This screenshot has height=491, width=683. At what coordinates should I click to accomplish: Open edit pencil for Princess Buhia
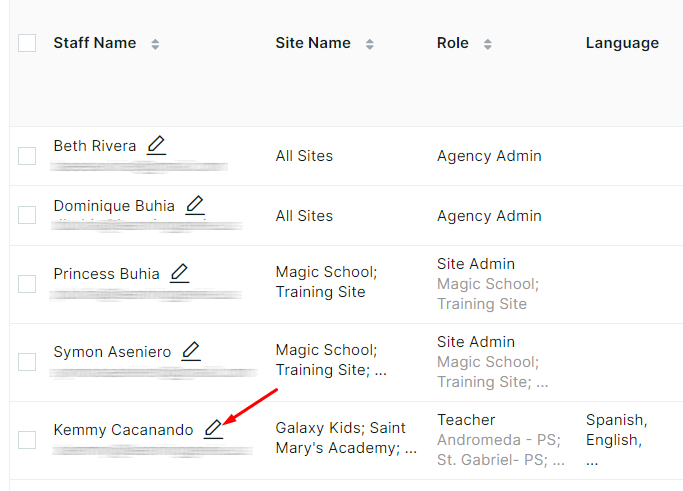click(x=179, y=273)
